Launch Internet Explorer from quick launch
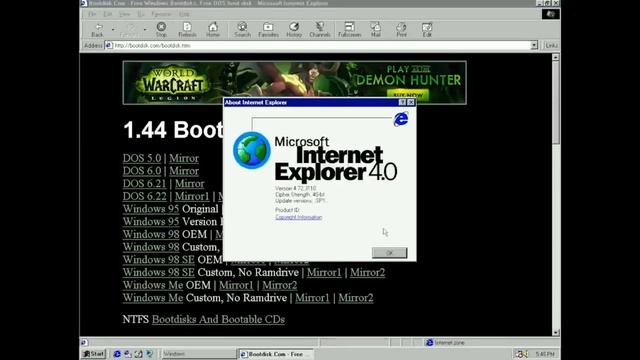 click(117, 354)
